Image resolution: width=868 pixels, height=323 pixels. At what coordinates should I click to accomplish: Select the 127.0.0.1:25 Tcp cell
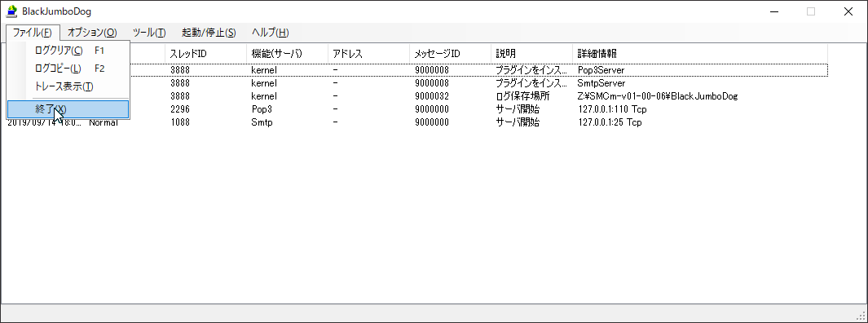coord(610,122)
